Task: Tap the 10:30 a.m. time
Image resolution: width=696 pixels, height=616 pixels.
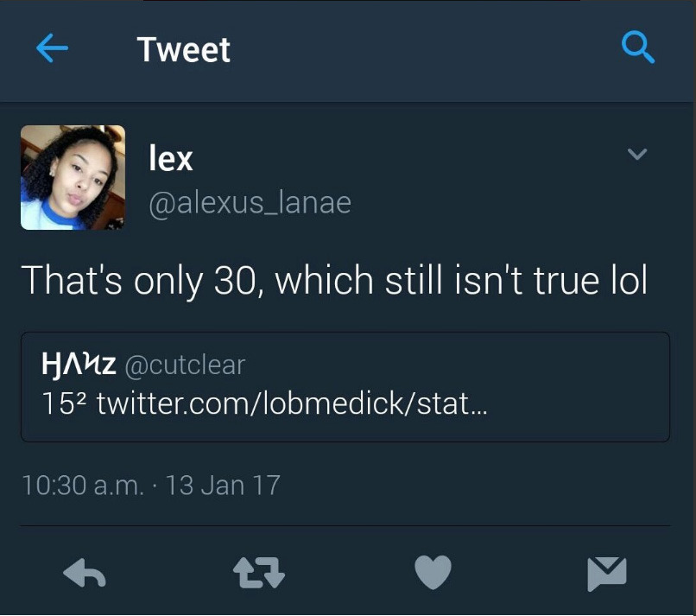Action: [83, 484]
